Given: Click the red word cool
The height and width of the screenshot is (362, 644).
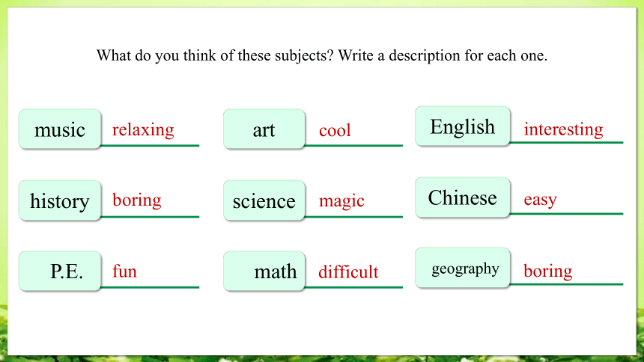Looking at the screenshot, I should (x=335, y=131).
